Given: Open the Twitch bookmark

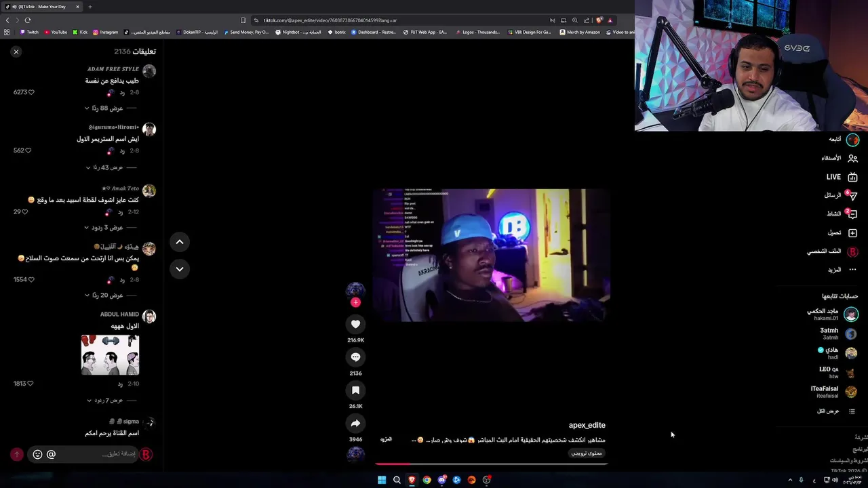Looking at the screenshot, I should pyautogui.click(x=29, y=32).
